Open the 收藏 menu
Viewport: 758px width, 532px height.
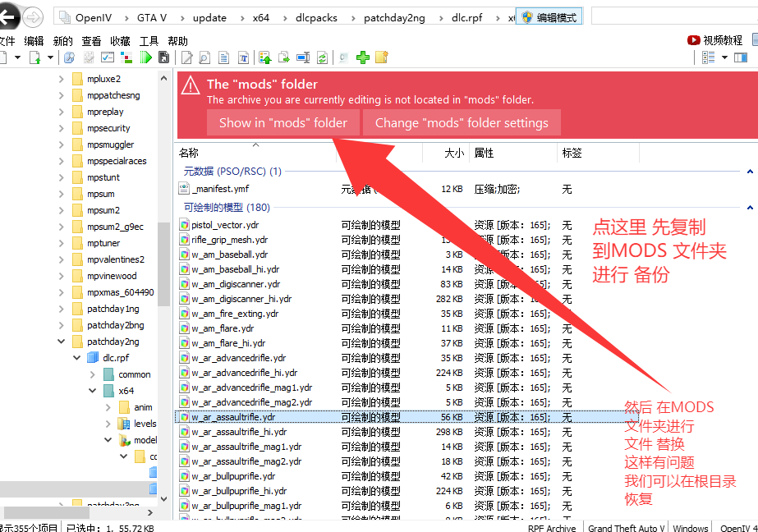[x=120, y=41]
